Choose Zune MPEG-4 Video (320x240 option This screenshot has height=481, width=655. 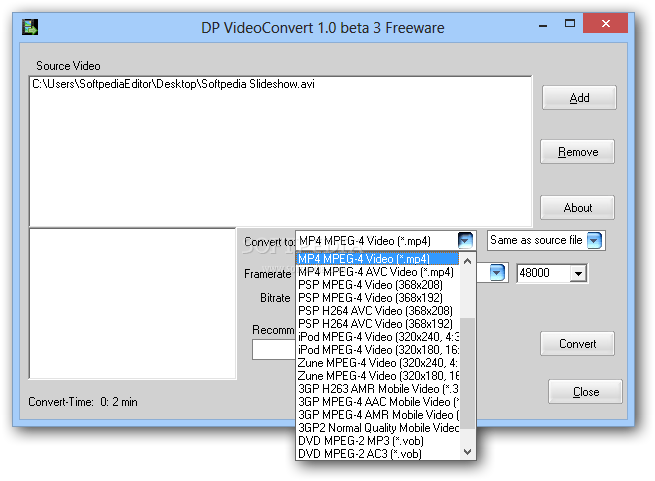click(377, 363)
